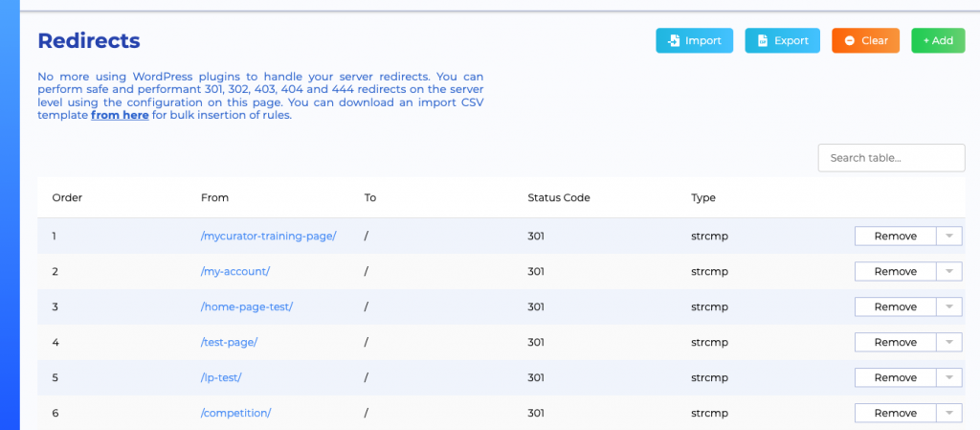Select strcmp type in /mycurator-training-page/ row
The height and width of the screenshot is (430, 980).
click(x=710, y=237)
